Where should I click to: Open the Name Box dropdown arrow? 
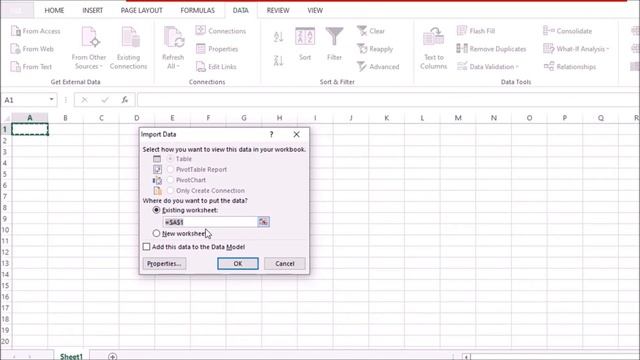[51, 100]
